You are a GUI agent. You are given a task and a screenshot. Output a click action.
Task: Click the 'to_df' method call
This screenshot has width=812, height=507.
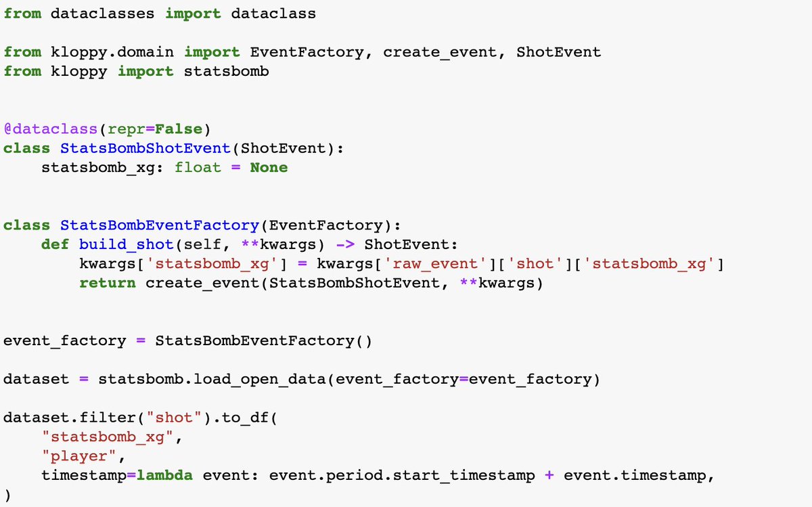(245, 418)
